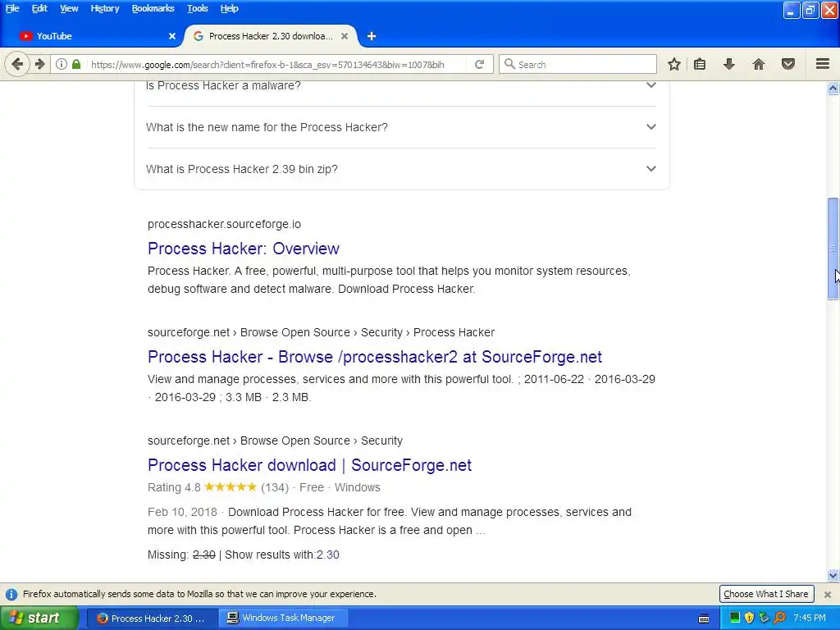Go forward with the forward arrow
This screenshot has height=630, width=840.
coord(40,64)
